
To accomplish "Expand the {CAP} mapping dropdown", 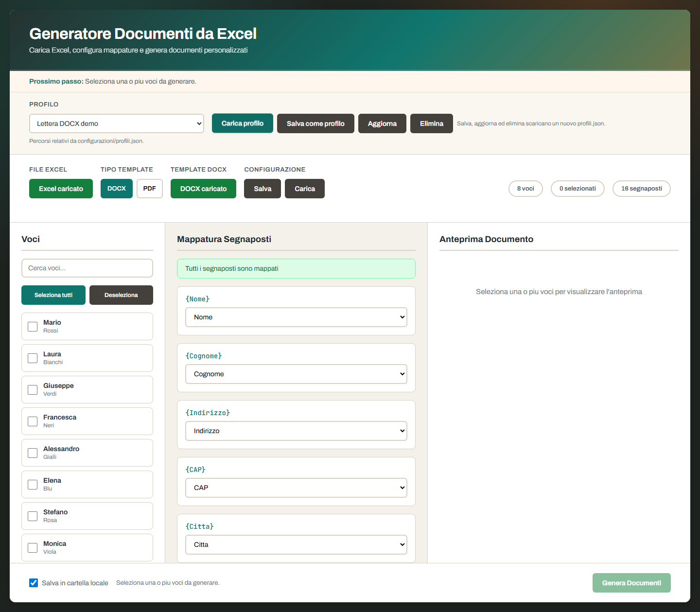I will (296, 488).
